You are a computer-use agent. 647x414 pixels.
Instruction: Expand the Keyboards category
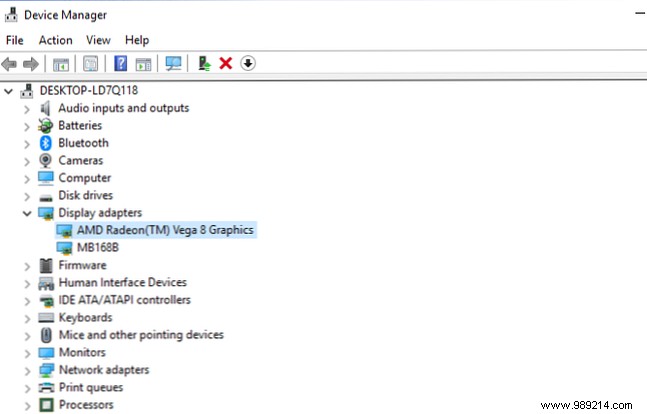tap(27, 319)
